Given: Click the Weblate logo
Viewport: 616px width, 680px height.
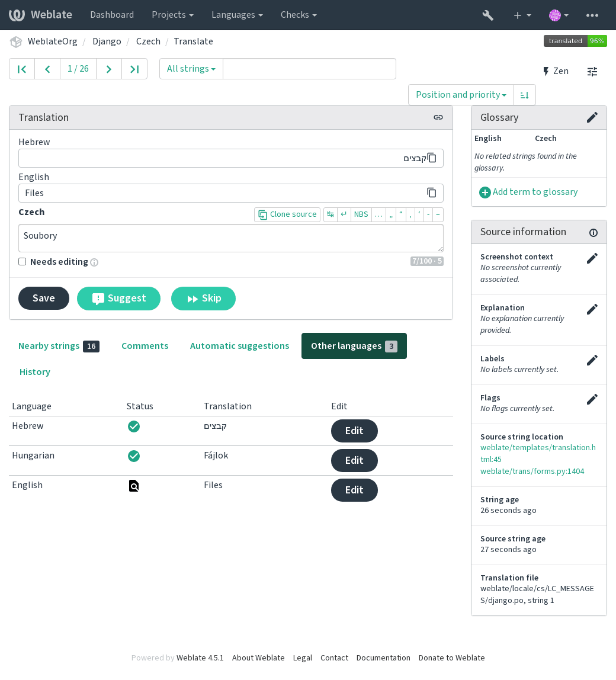Looking at the screenshot, I should point(40,15).
